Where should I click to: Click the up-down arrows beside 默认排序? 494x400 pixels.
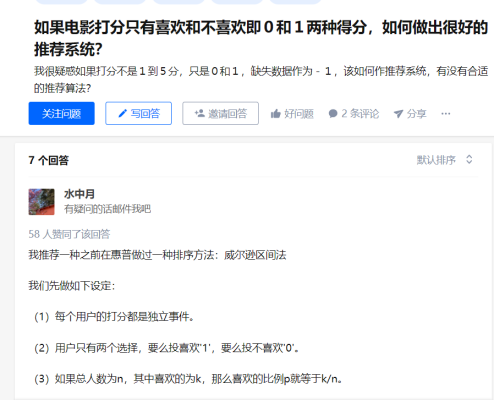(469, 160)
